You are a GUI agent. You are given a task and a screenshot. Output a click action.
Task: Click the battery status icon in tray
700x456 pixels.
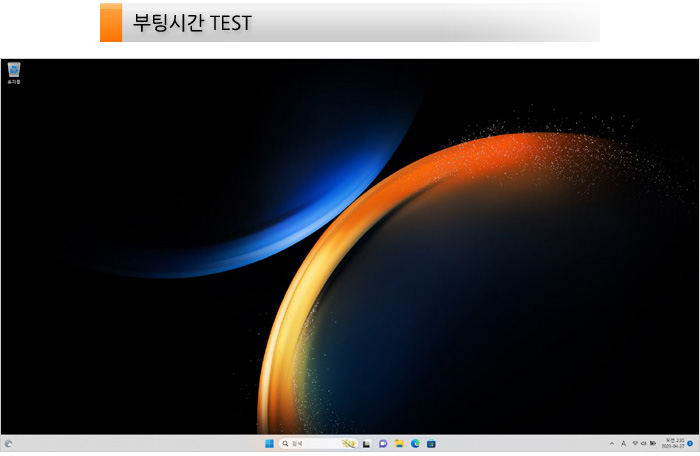coord(653,443)
